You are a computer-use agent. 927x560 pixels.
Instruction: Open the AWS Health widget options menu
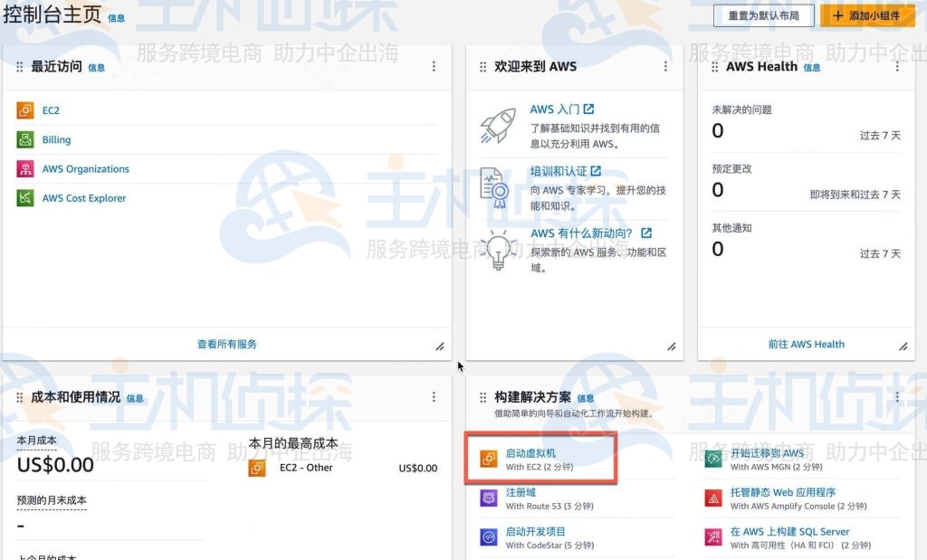[898, 66]
